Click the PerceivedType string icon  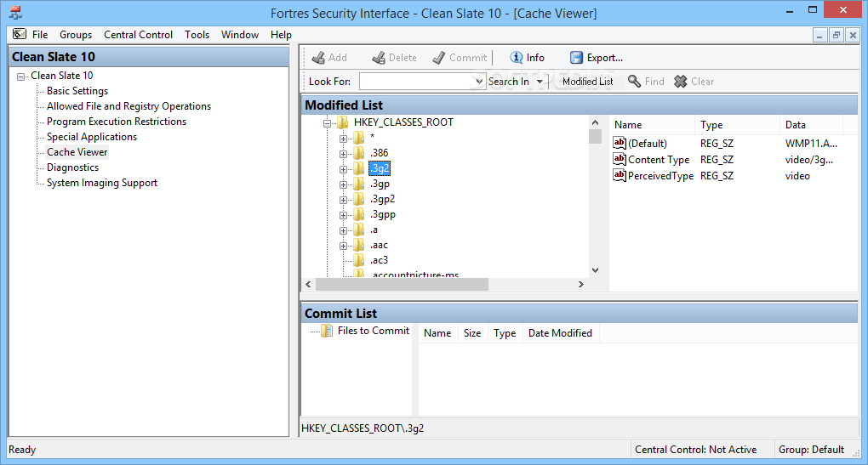click(x=620, y=175)
